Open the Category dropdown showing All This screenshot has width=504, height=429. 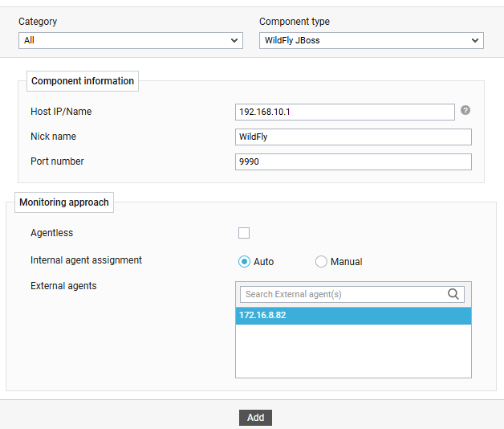click(x=130, y=40)
